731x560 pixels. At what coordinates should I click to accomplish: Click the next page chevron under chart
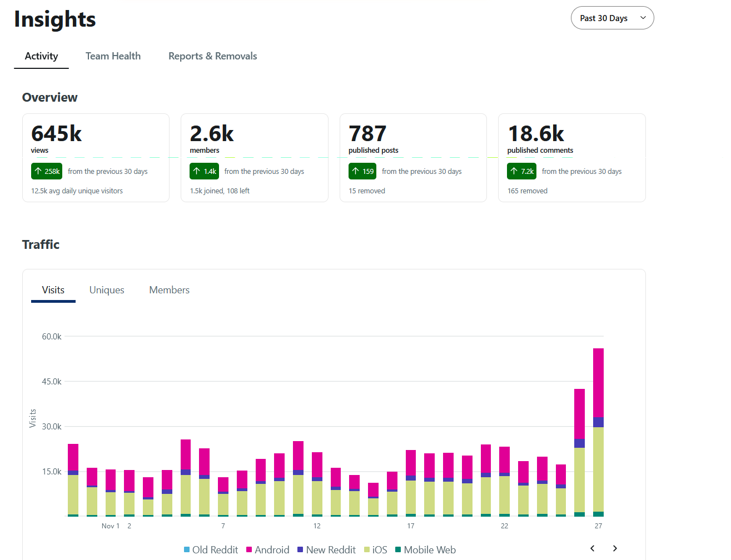coord(615,548)
